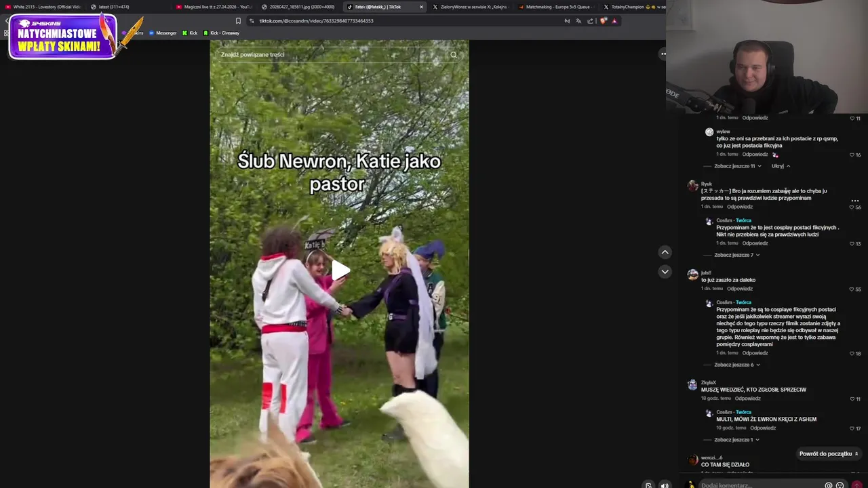Click the 'Natychmiastowe wpłaty skinami' banner

(62, 37)
